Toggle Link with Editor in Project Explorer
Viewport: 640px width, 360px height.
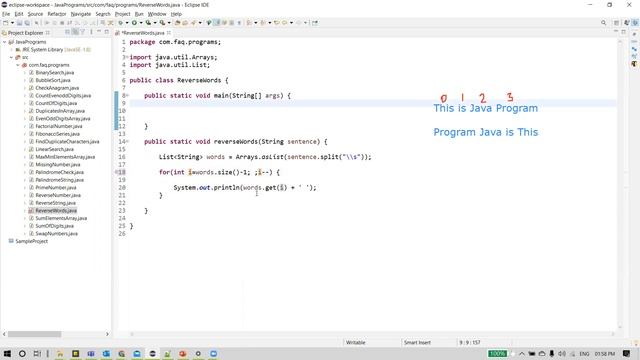[75, 32]
